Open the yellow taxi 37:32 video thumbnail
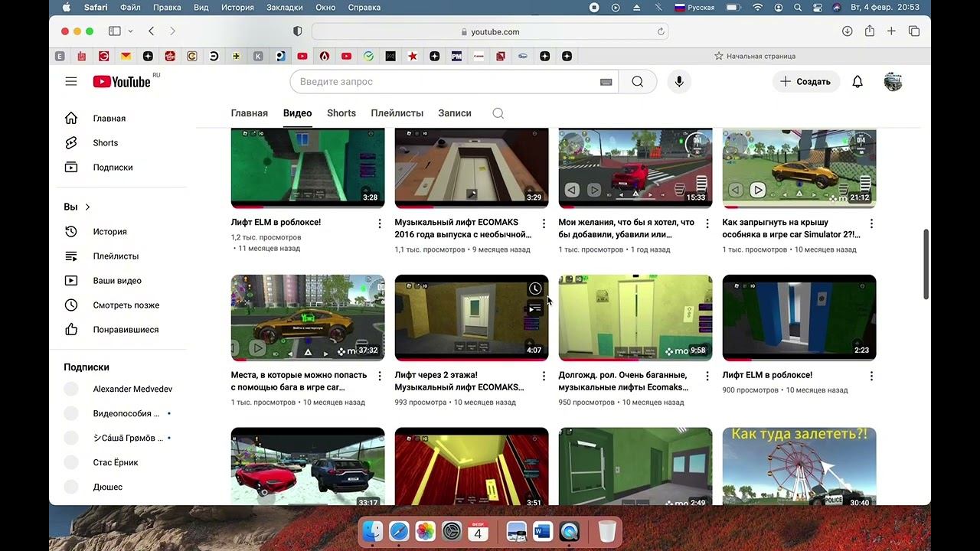This screenshot has height=551, width=980. click(x=308, y=318)
